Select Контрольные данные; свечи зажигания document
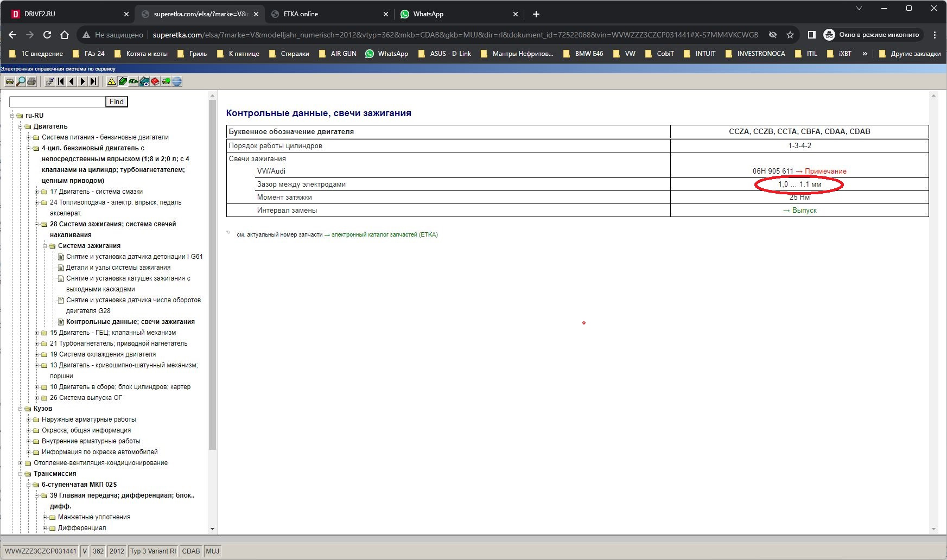 pyautogui.click(x=130, y=322)
